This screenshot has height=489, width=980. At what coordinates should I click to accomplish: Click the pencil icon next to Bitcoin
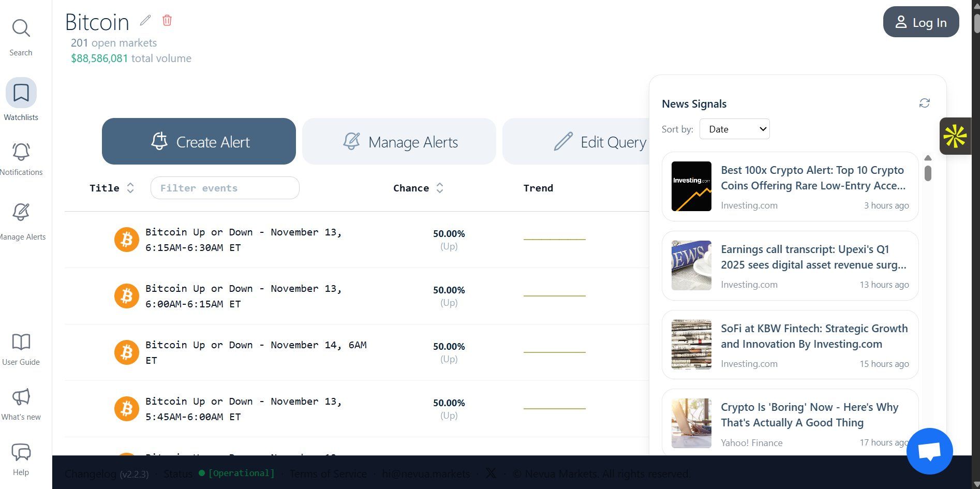pos(145,20)
